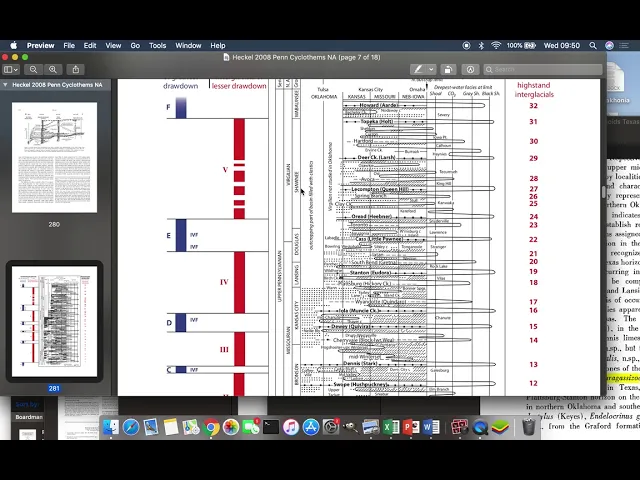Click the clock showing Wed 09:50
Viewport: 640px width, 480px height.
pos(562,45)
